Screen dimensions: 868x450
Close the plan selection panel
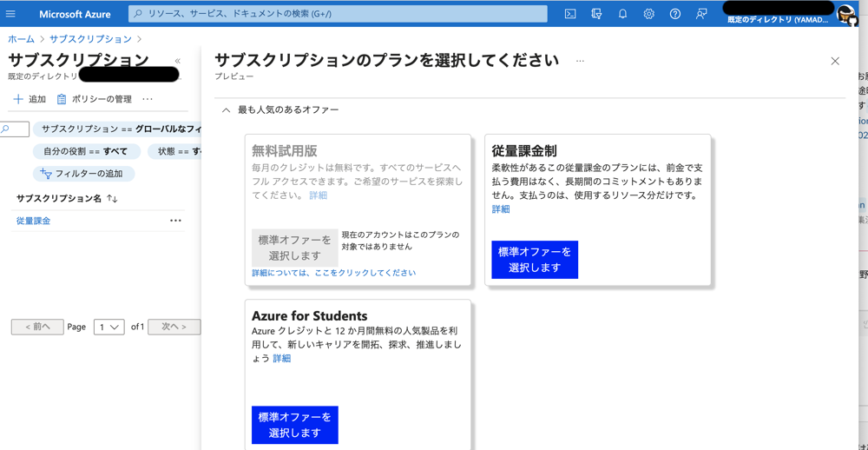click(x=835, y=61)
